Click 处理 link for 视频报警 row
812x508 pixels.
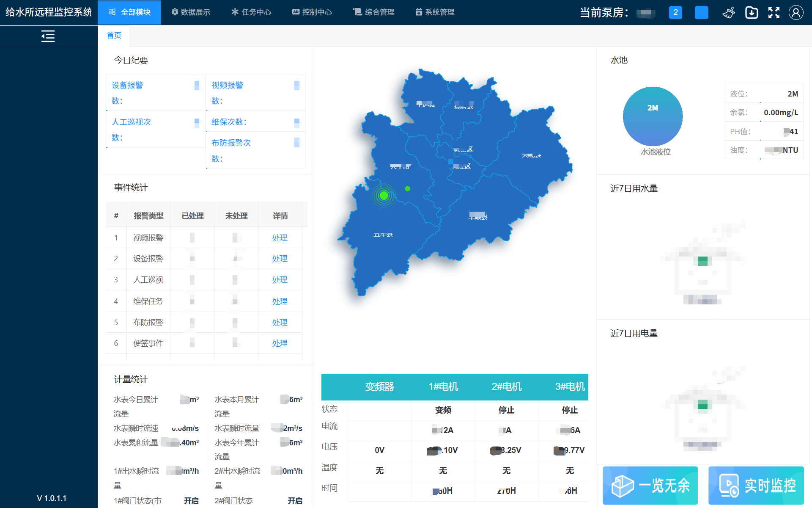(280, 238)
